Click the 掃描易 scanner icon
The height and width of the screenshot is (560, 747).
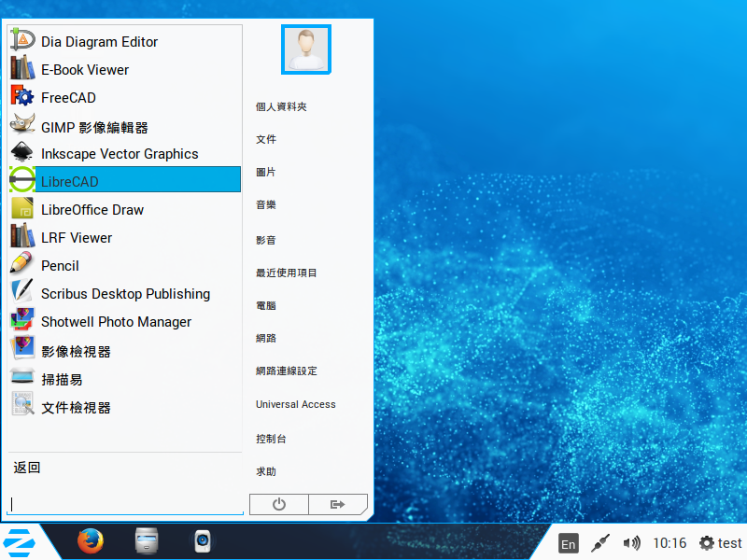point(22,376)
